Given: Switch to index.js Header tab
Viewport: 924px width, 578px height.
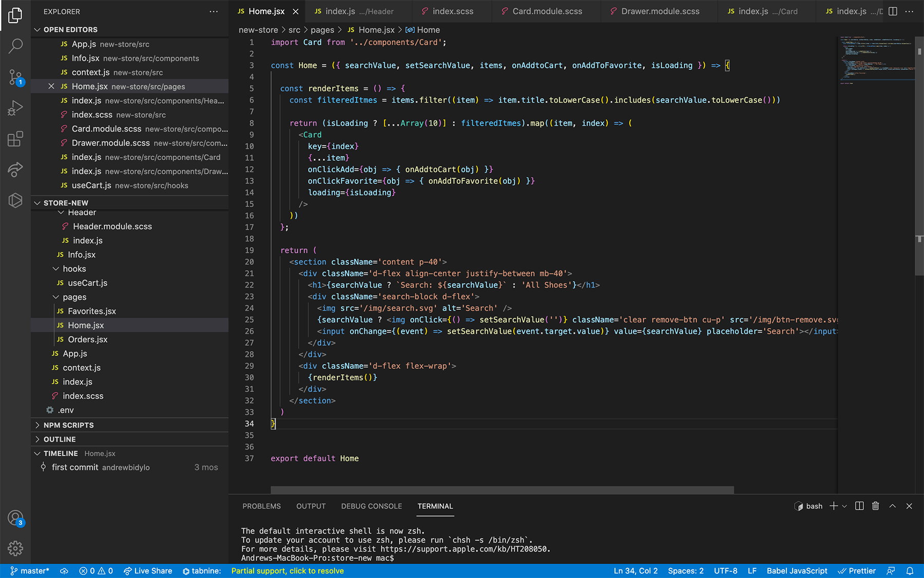Looking at the screenshot, I should [x=358, y=11].
